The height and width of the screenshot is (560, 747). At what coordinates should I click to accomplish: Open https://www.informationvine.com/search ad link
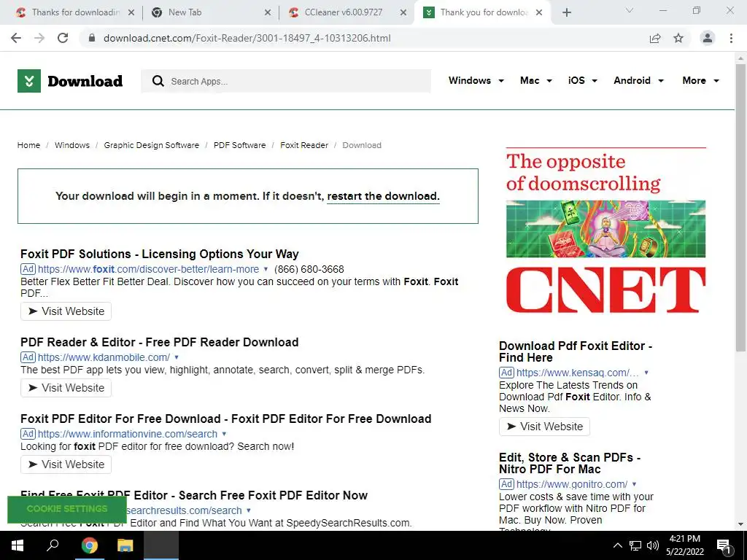click(x=128, y=434)
